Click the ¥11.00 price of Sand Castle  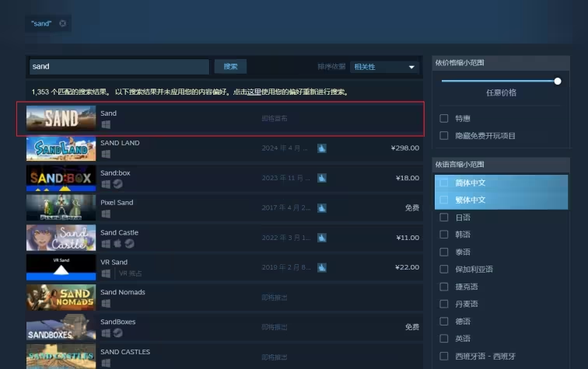click(x=408, y=238)
